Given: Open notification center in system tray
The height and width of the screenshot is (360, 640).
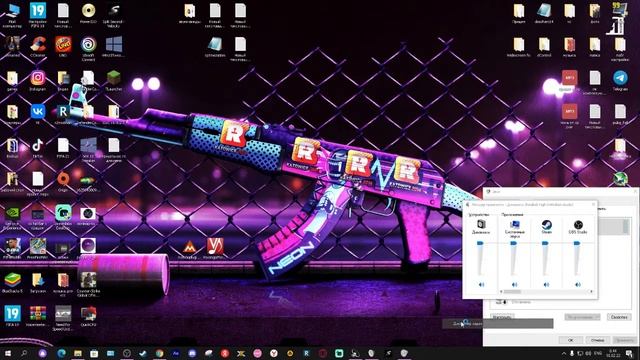Looking at the screenshot, I should [629, 353].
